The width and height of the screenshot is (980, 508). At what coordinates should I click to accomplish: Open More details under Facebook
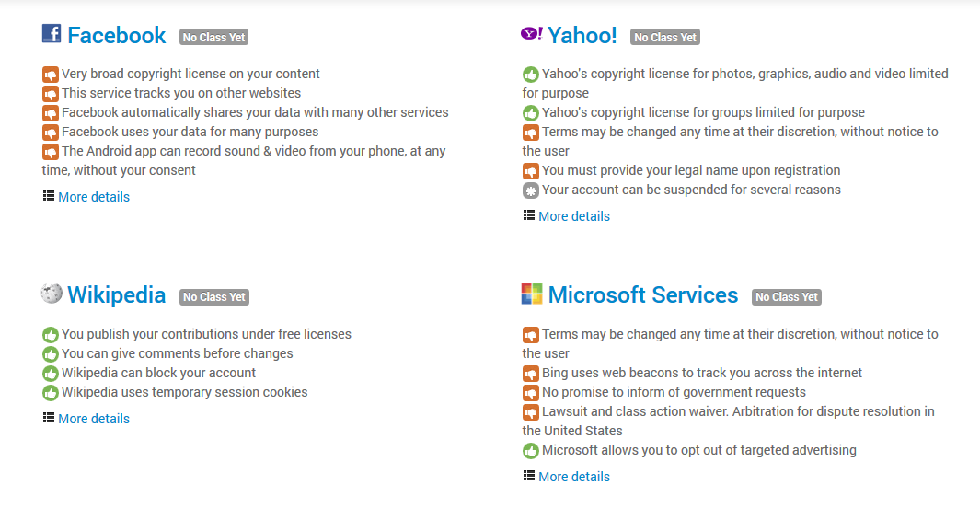94,197
